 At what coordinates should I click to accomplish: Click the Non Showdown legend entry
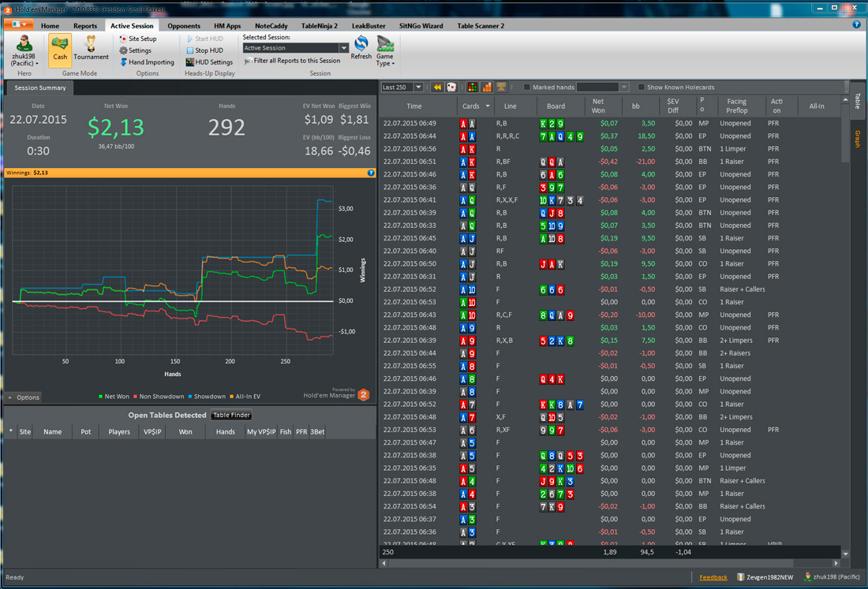(x=159, y=397)
